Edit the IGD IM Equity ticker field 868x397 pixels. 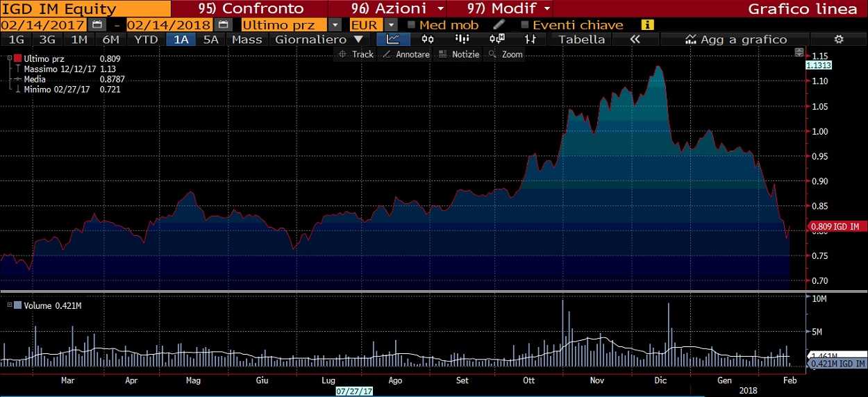[x=85, y=8]
